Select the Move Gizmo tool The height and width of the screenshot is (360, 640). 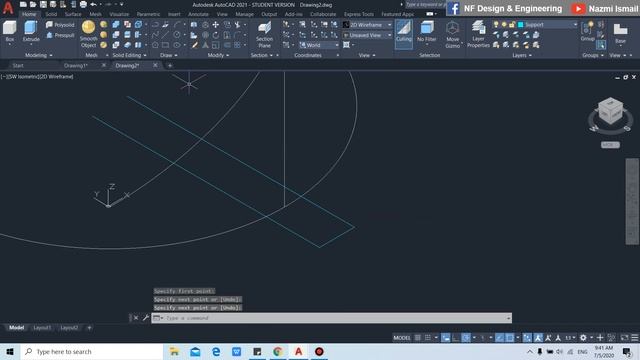pos(452,34)
